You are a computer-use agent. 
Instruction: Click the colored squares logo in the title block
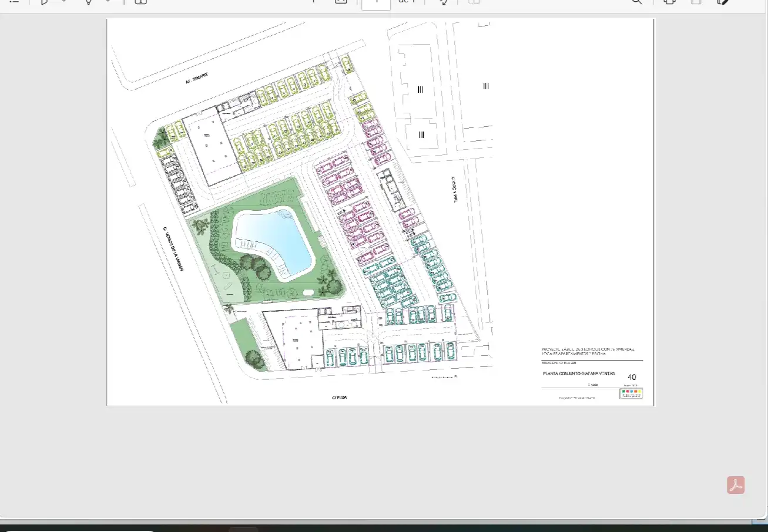pyautogui.click(x=631, y=393)
